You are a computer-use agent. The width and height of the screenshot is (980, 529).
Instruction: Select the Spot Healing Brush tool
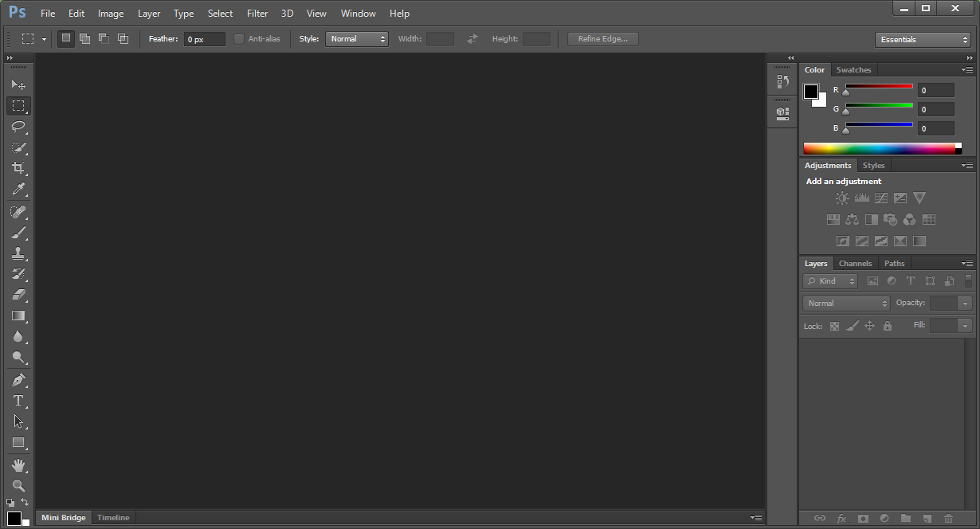pos(18,212)
